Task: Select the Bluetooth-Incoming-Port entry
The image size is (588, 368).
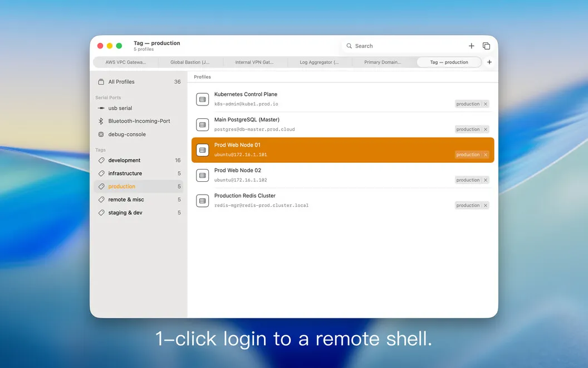Action: (139, 121)
